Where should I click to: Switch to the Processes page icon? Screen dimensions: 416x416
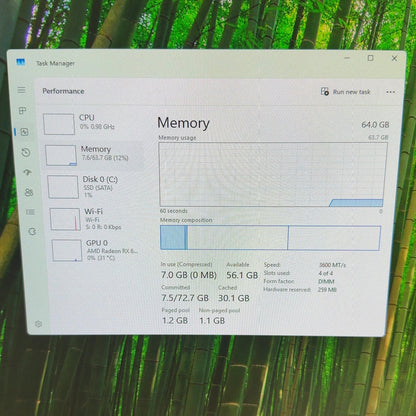(22, 111)
